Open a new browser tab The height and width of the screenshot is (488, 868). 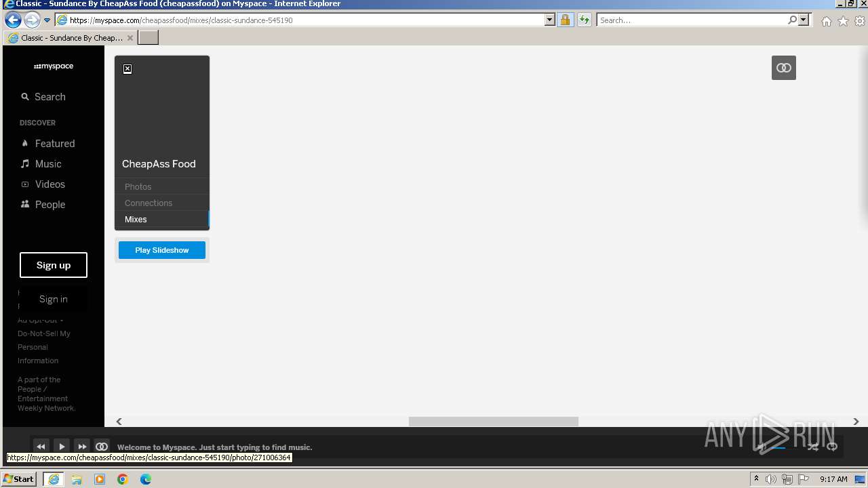pos(149,38)
